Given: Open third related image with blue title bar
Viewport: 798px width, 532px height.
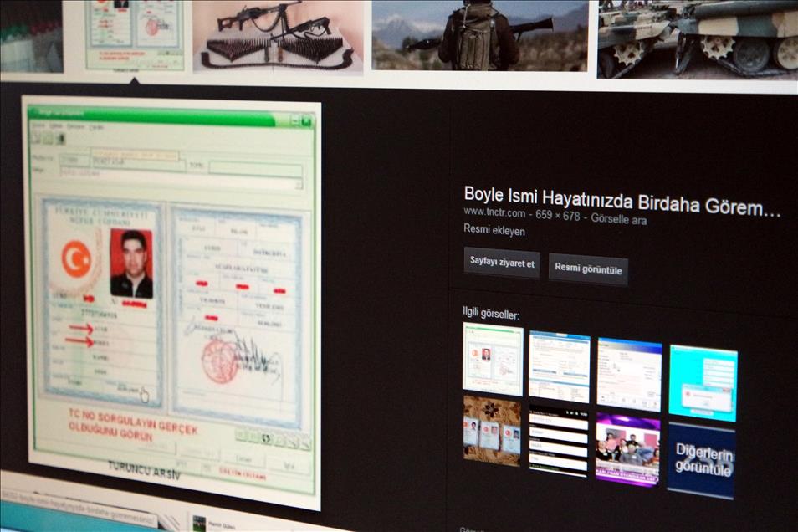Looking at the screenshot, I should click(629, 374).
